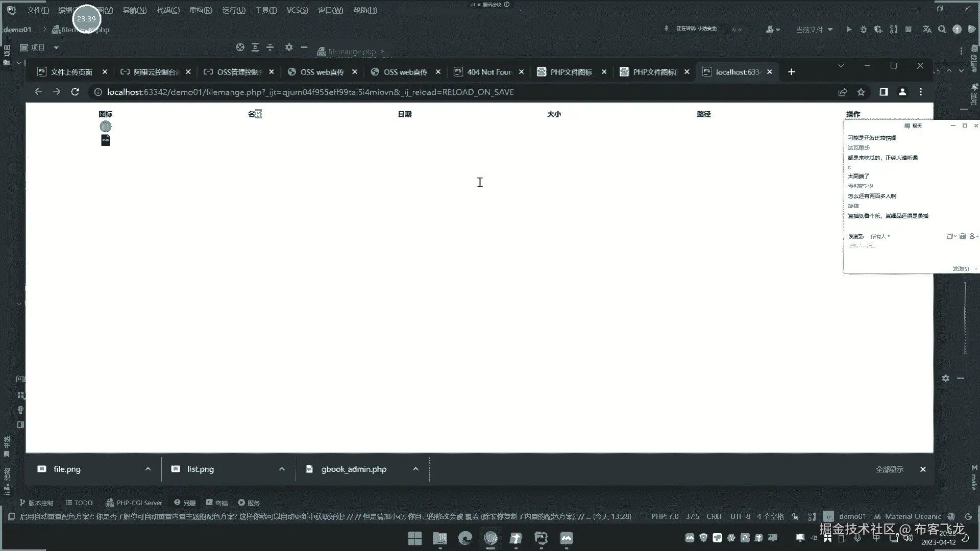Open the browser side panel icon
980x551 pixels.
(884, 92)
